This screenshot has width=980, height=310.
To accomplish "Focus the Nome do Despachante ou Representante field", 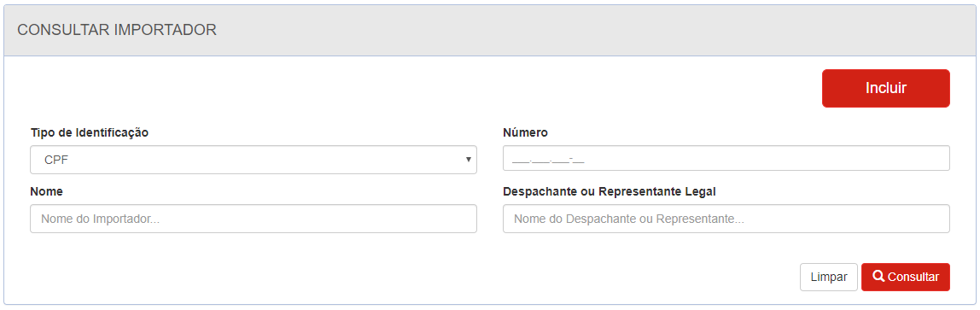I will point(726,219).
